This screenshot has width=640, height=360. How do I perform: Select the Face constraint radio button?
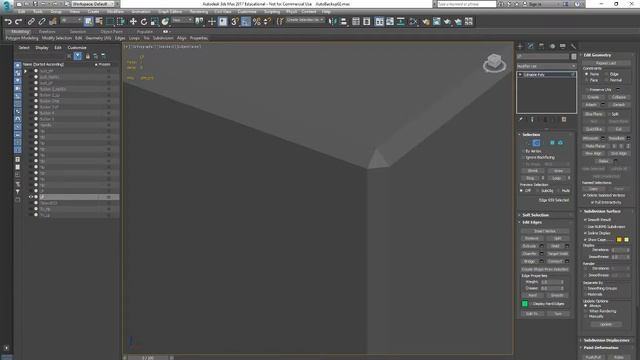click(587, 80)
